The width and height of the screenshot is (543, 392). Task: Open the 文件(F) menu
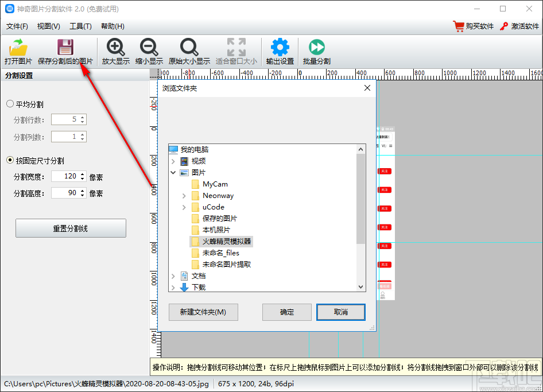pos(17,26)
